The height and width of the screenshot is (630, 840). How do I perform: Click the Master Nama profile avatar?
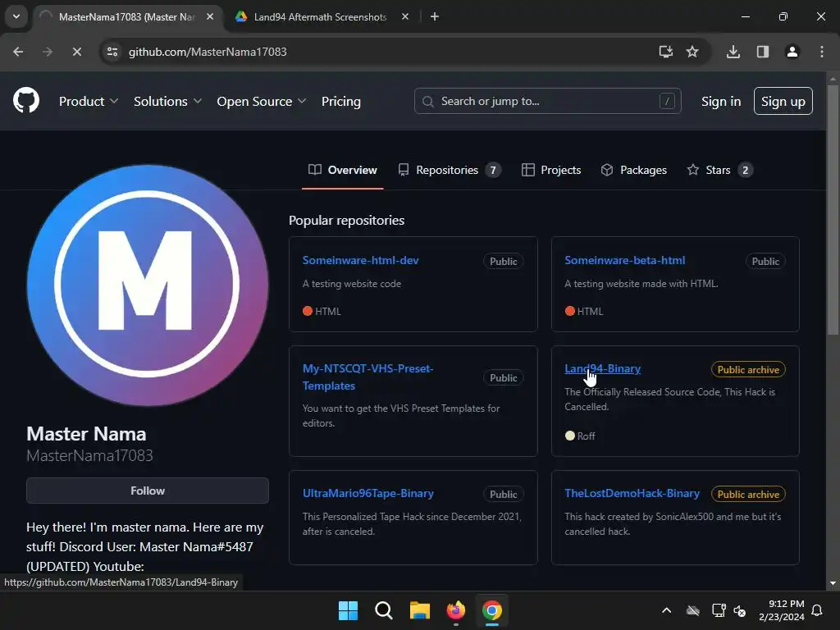[x=148, y=285]
